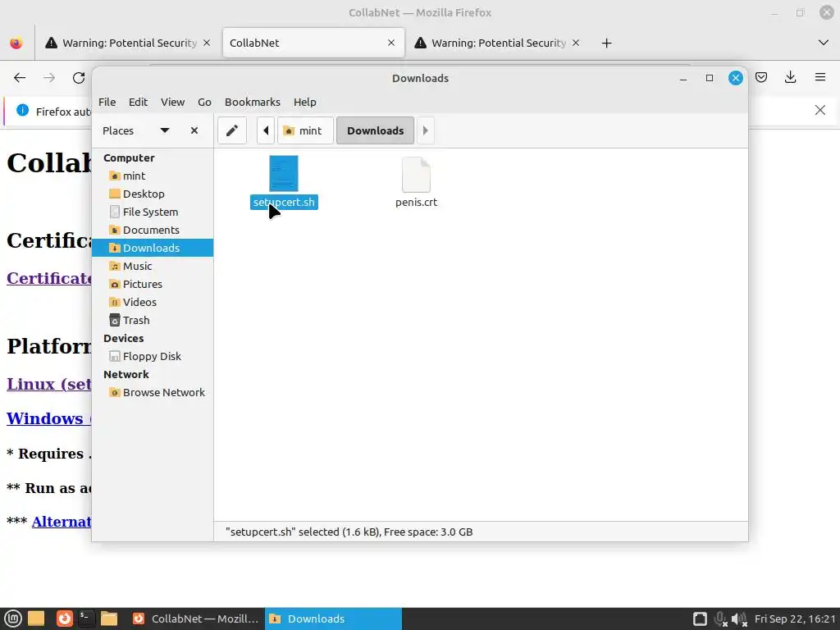The width and height of the screenshot is (840, 630).
Task: Click the Downloads path breadcrumb button
Action: 375,130
